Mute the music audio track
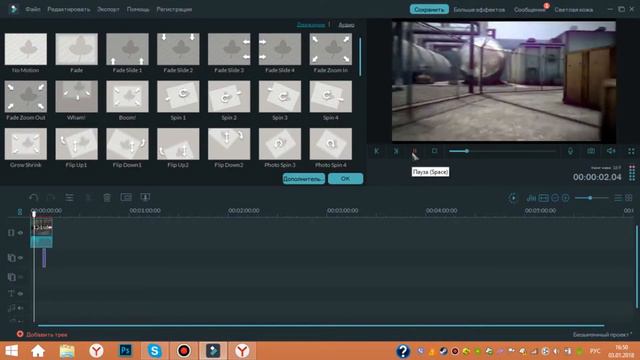Screen dimensions: 640x360 click(x=20, y=308)
